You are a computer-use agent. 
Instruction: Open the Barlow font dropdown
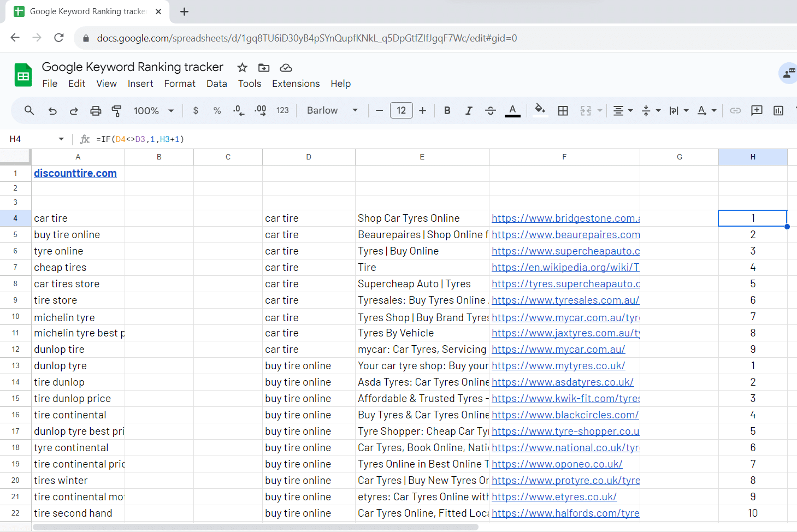pos(332,111)
